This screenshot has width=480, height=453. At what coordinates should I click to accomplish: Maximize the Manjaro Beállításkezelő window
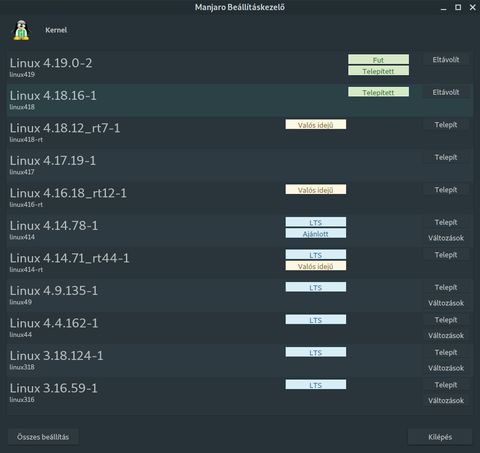click(x=458, y=7)
